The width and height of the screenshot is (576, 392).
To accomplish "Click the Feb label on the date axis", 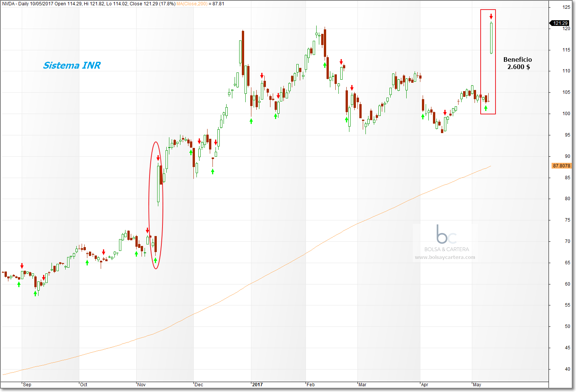I will 311,385.
